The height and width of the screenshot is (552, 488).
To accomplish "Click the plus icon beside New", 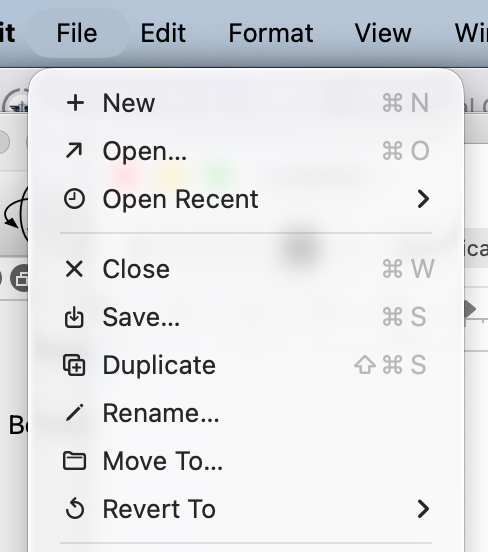I will click(75, 103).
